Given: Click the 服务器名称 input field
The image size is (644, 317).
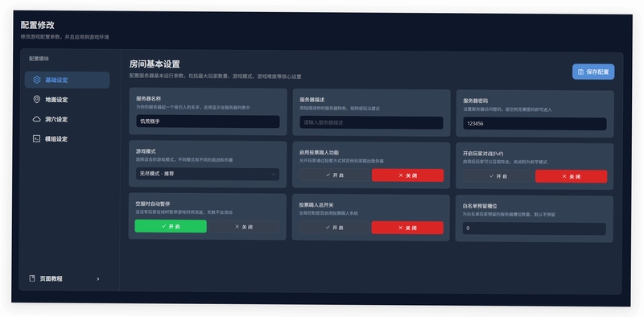Looking at the screenshot, I should (x=208, y=121).
